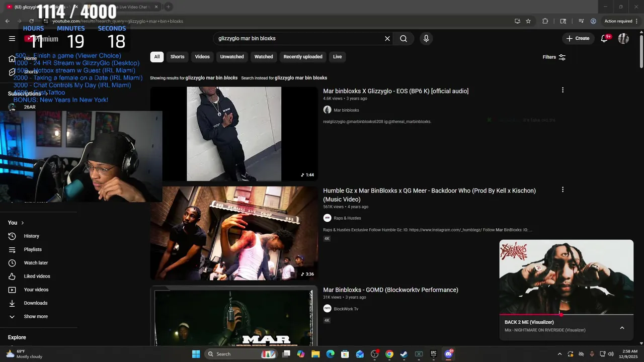Open Discord from the taskbar
The height and width of the screenshot is (362, 644).
[x=448, y=354]
